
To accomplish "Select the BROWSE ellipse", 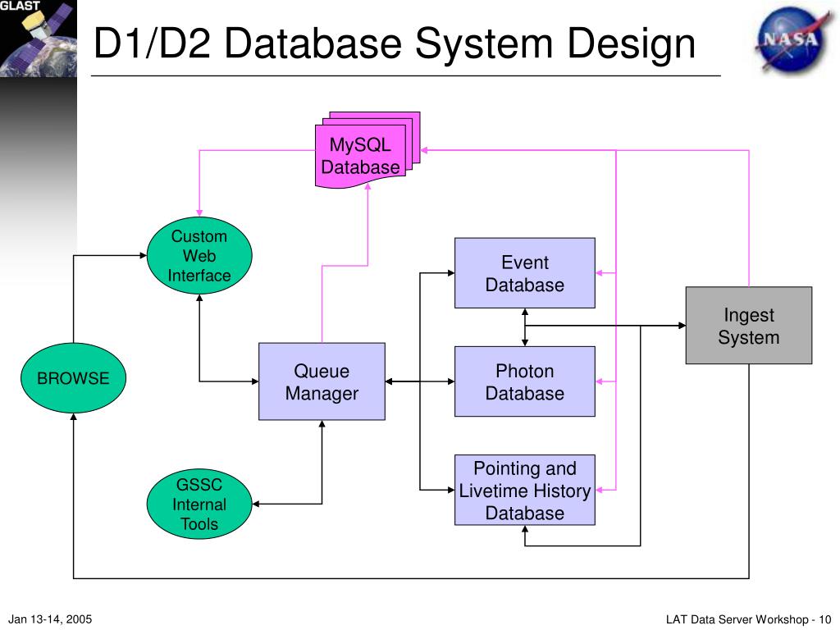I will point(73,377).
